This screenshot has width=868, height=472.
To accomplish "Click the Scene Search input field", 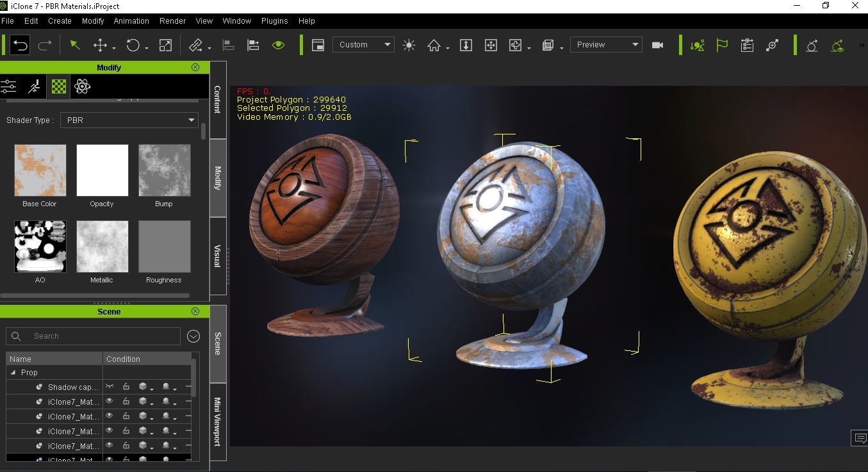I will [x=94, y=336].
